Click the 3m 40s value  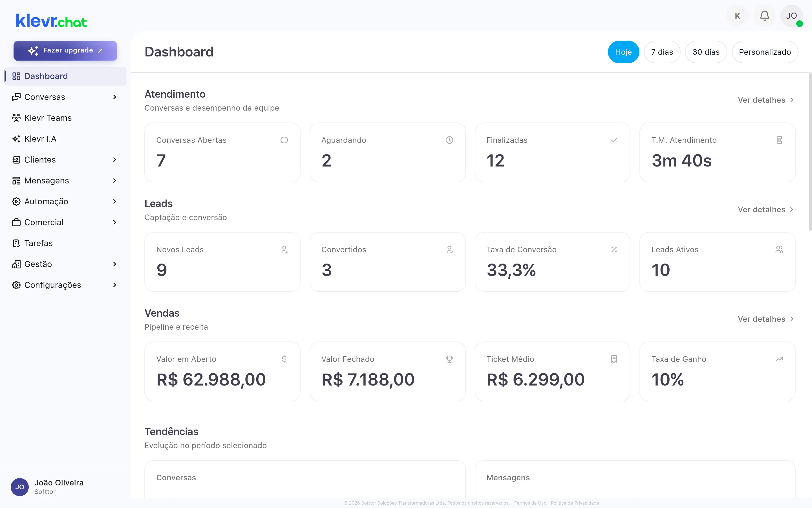[x=681, y=161]
